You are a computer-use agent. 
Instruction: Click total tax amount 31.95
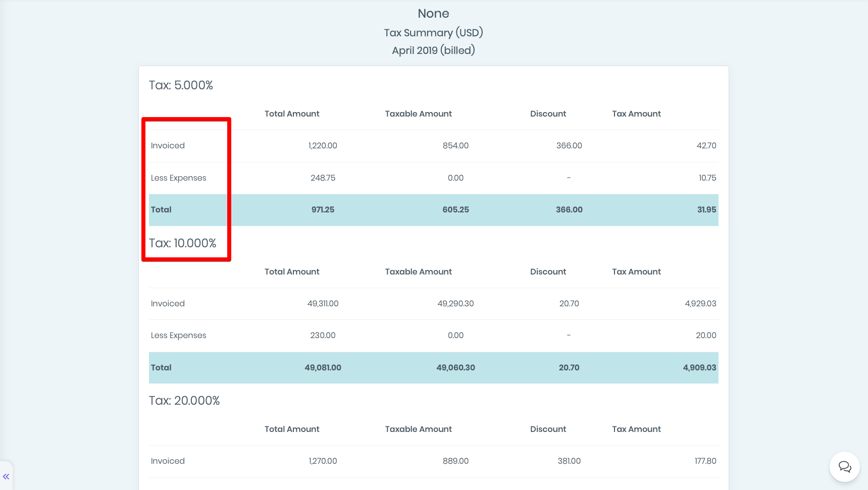click(706, 210)
